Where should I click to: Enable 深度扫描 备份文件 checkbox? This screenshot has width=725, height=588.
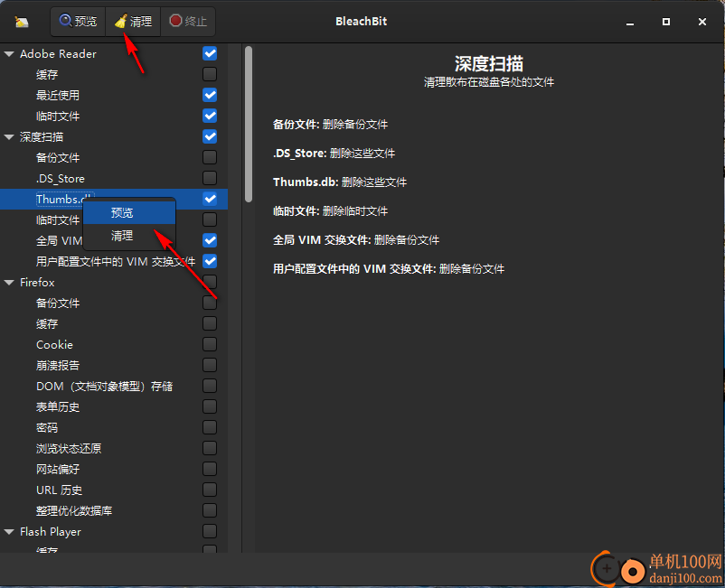(x=210, y=157)
